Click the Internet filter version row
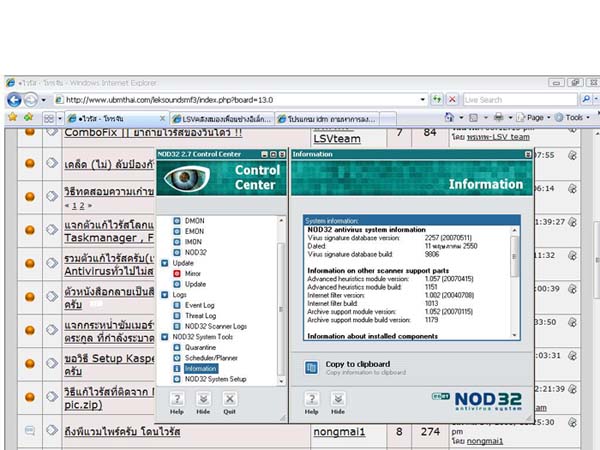 [390, 295]
